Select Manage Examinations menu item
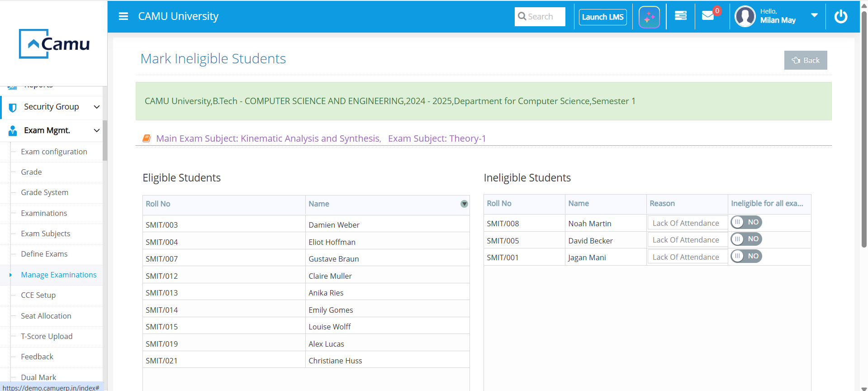The width and height of the screenshot is (868, 391). tap(59, 275)
